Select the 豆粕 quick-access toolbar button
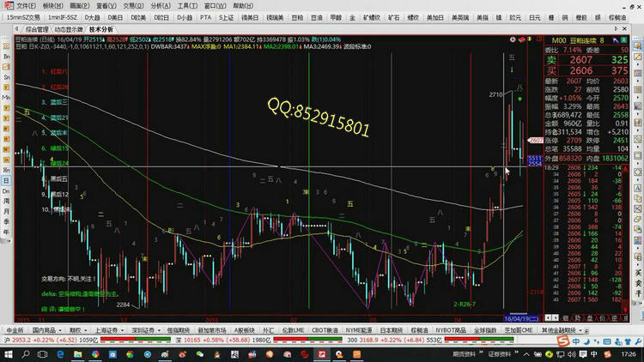 click(x=297, y=16)
